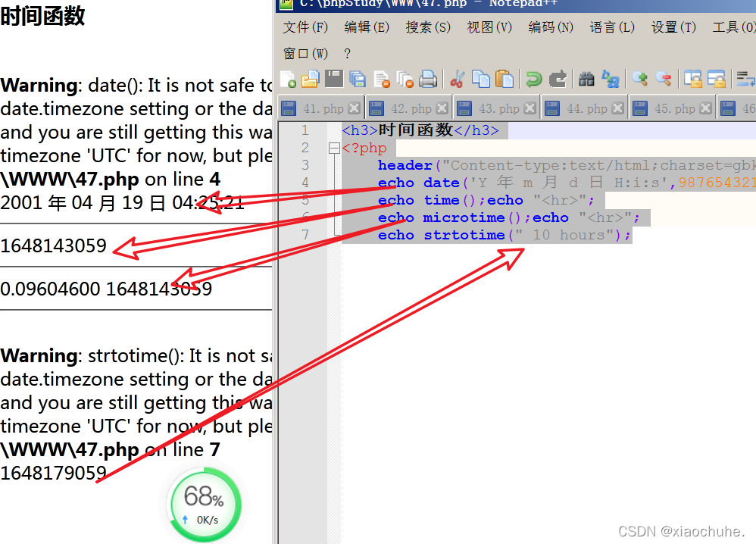Screen dimensions: 756x544
Task: Open the 设置(T) menu
Action: click(673, 27)
